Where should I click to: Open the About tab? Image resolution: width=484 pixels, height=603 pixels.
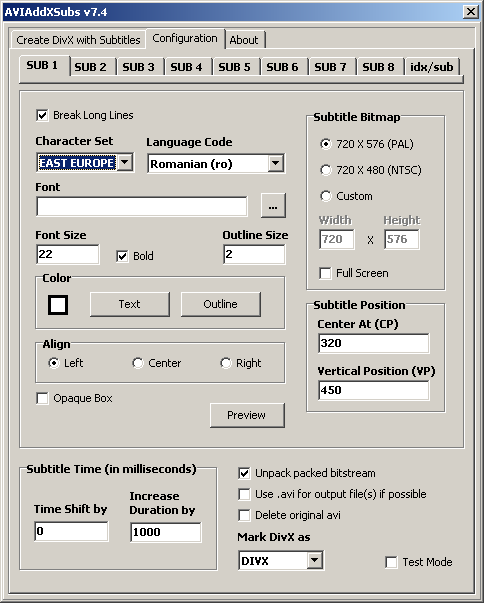pyautogui.click(x=244, y=40)
